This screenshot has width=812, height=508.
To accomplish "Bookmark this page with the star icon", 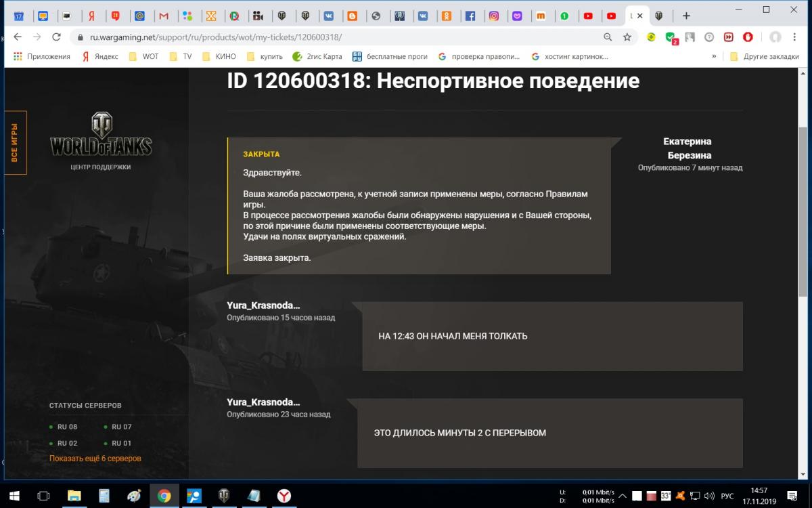I will pos(627,37).
